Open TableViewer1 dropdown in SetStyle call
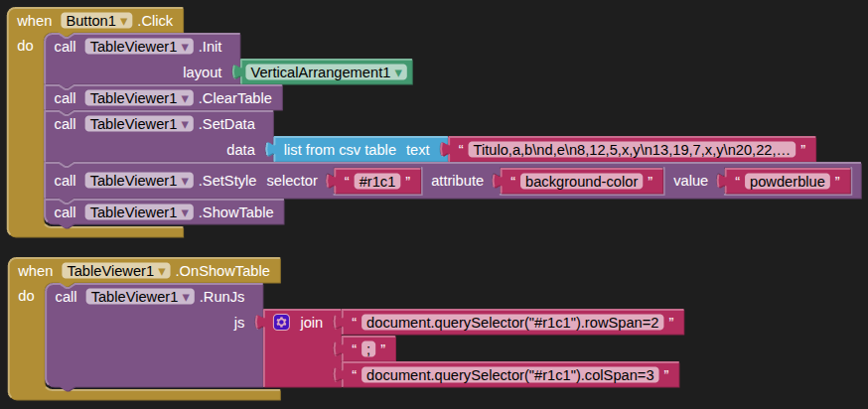This screenshot has height=409, width=868. point(185,181)
